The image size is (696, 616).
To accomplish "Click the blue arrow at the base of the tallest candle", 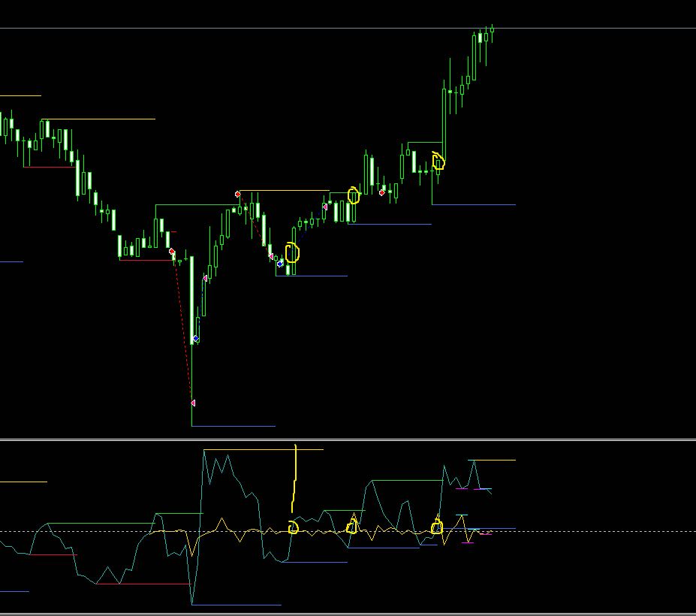I will coord(196,338).
